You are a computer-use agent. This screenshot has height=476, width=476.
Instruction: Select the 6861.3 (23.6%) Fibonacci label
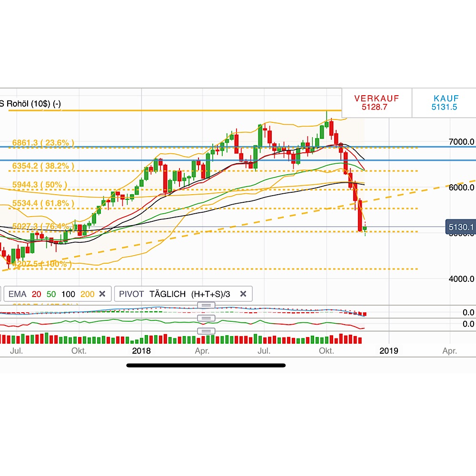pos(42,142)
